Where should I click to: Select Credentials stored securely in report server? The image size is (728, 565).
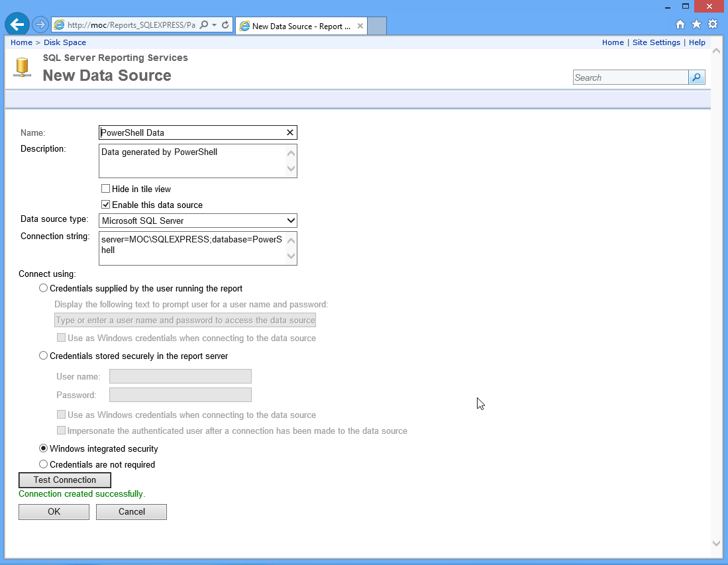click(x=44, y=356)
